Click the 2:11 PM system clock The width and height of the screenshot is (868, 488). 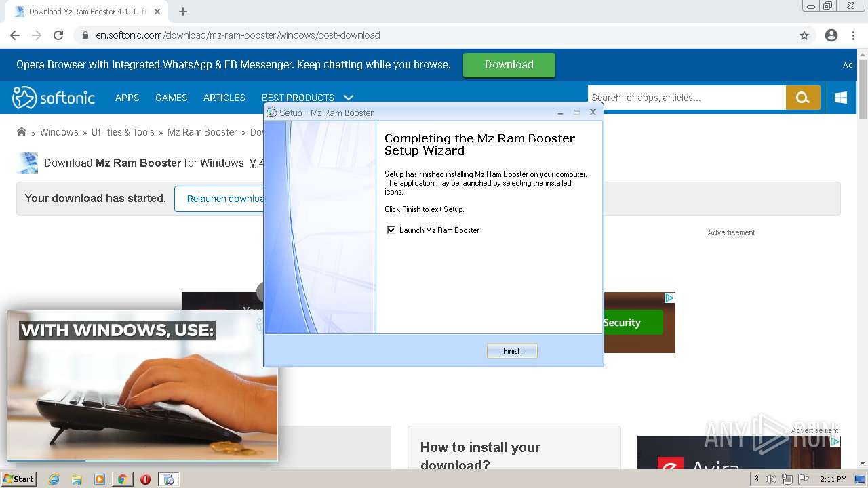[833, 479]
